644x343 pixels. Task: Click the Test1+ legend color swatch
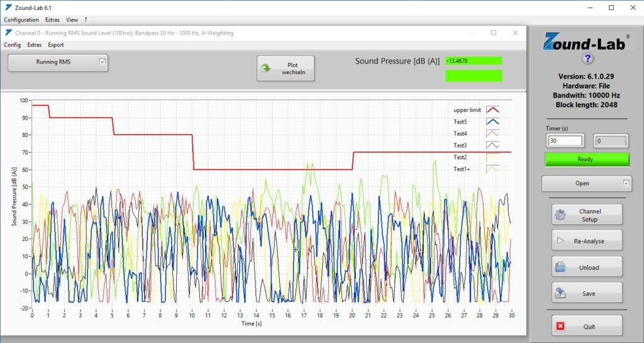[492, 169]
